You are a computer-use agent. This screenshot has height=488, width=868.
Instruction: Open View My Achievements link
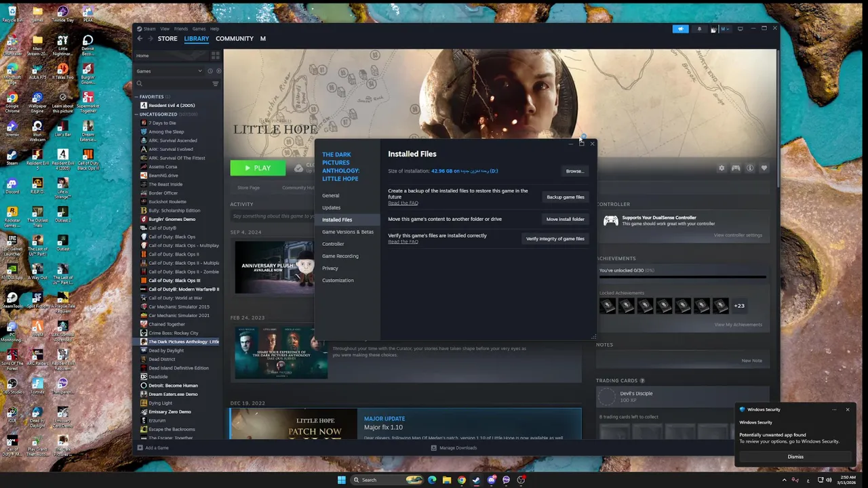[x=738, y=325]
